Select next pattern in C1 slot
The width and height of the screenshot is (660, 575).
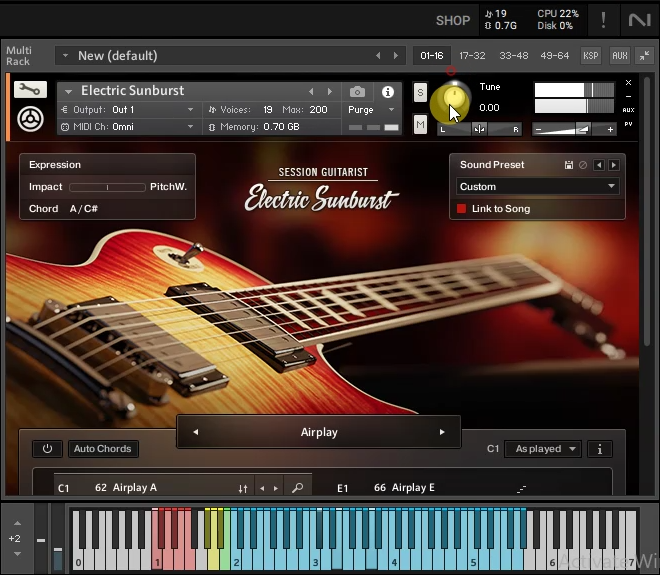(x=276, y=488)
